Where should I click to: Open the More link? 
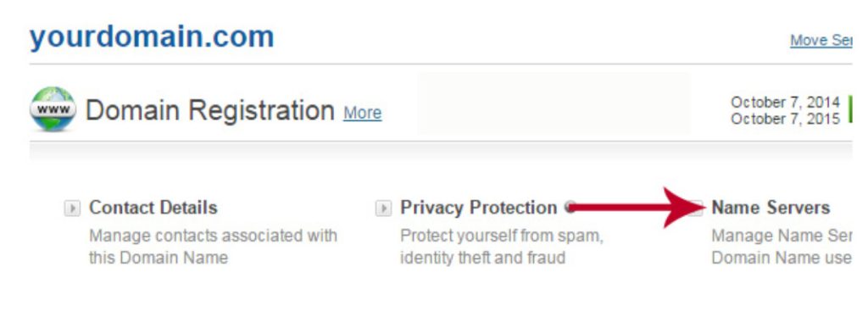[x=363, y=113]
